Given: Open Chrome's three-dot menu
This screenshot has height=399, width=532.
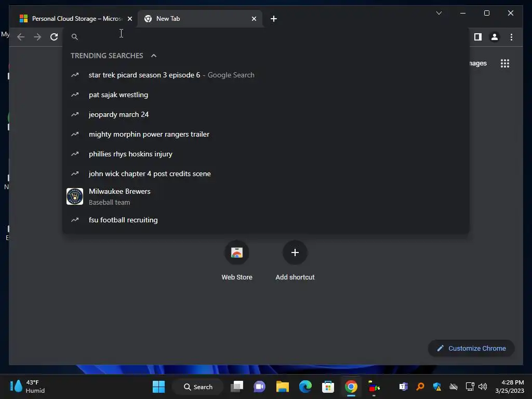Looking at the screenshot, I should click(511, 37).
